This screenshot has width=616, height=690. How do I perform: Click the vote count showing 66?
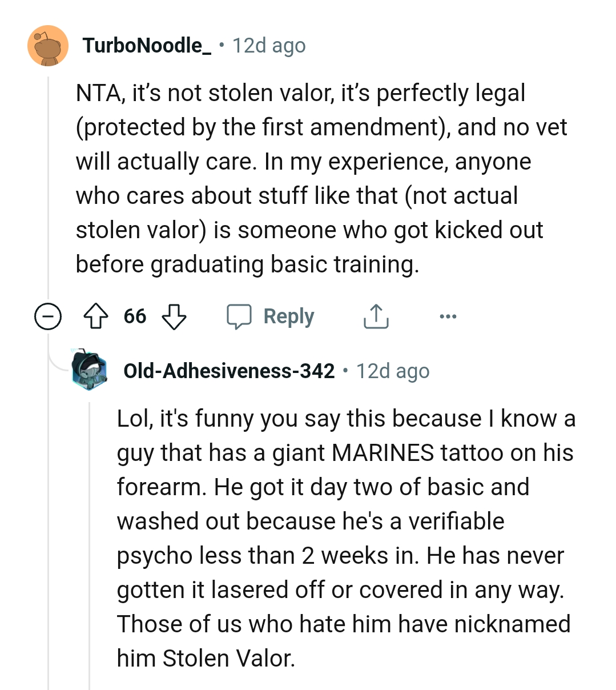tap(135, 316)
